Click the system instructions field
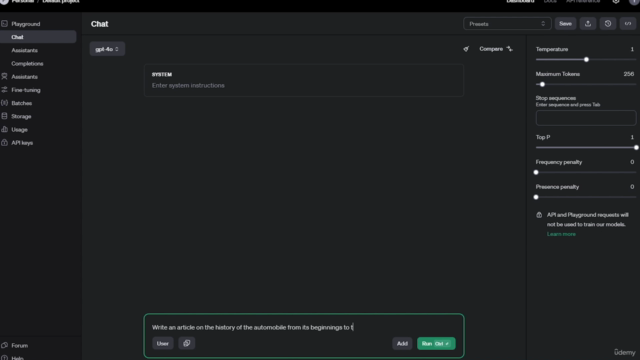Screen dimensions: 640x360 [304, 85]
